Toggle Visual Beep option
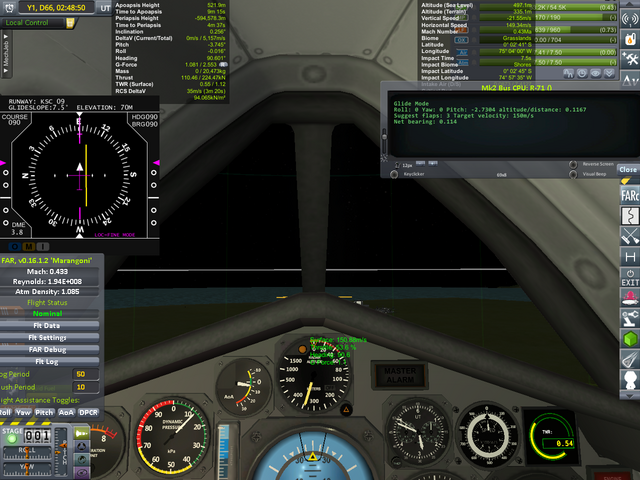640x480 pixels. pyautogui.click(x=574, y=173)
